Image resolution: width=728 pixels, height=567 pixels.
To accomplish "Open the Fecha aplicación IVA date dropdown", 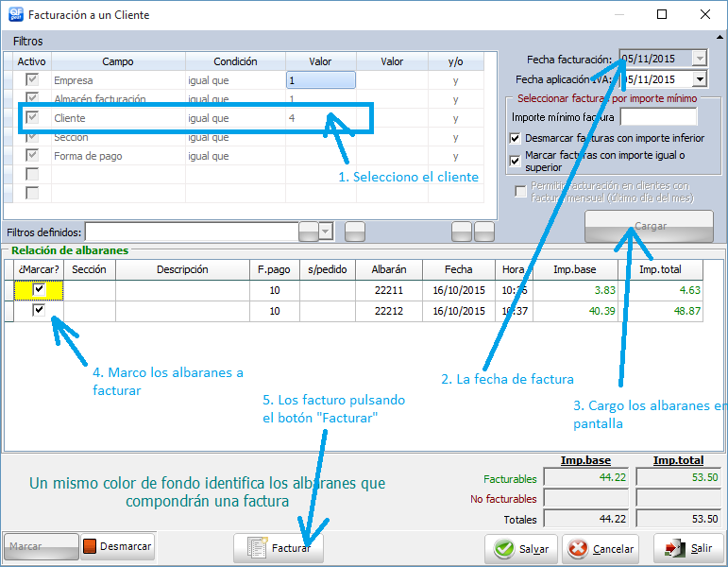I will coord(700,79).
